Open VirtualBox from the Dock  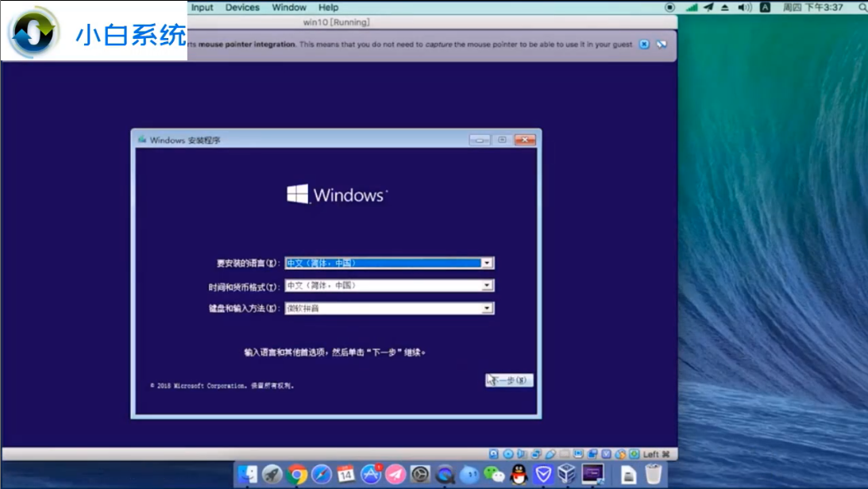point(566,475)
